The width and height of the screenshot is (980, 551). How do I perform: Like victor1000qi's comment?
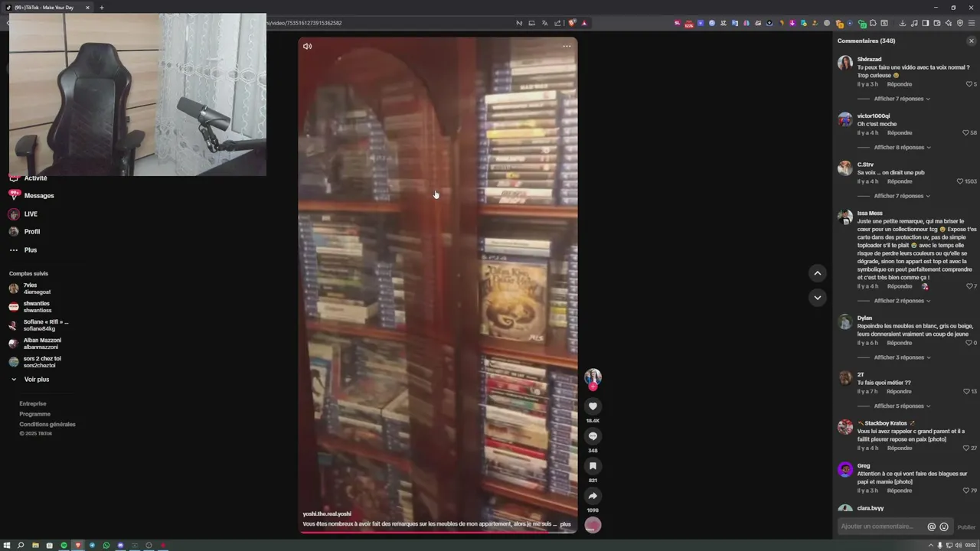coord(965,133)
